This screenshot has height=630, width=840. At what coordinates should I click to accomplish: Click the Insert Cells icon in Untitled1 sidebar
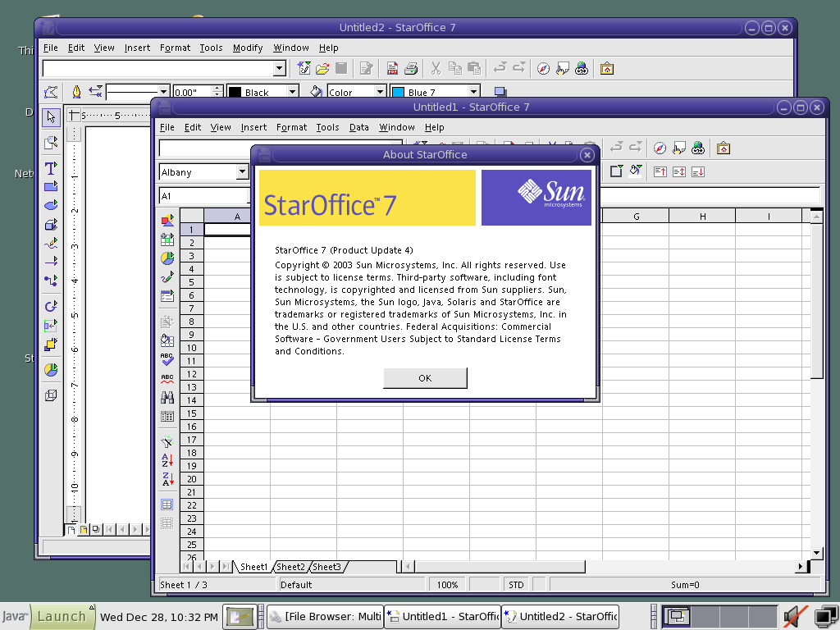coord(167,239)
